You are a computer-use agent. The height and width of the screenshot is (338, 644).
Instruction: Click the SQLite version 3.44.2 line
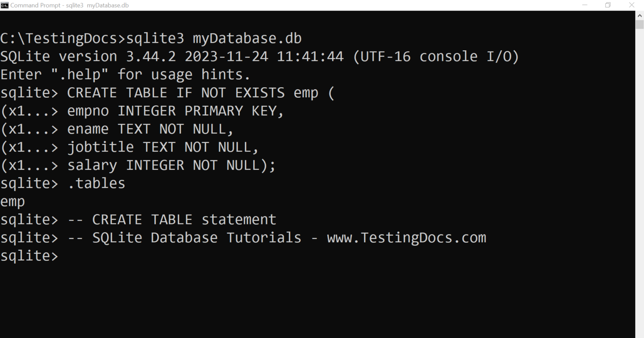[x=260, y=57]
